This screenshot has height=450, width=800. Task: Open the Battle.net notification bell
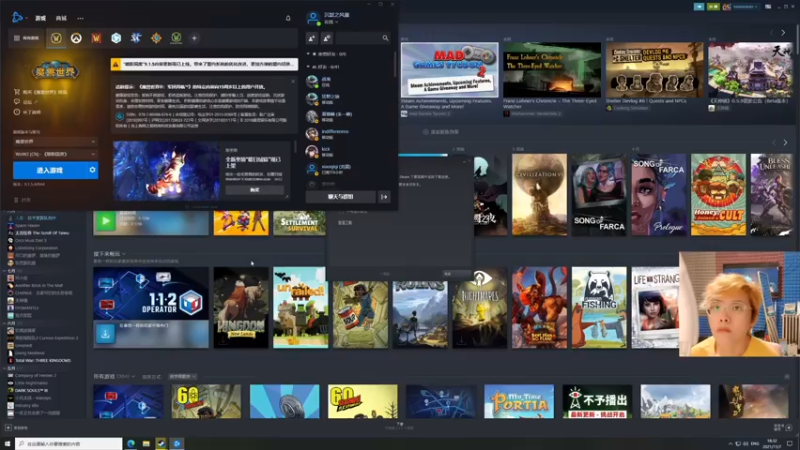click(x=288, y=18)
